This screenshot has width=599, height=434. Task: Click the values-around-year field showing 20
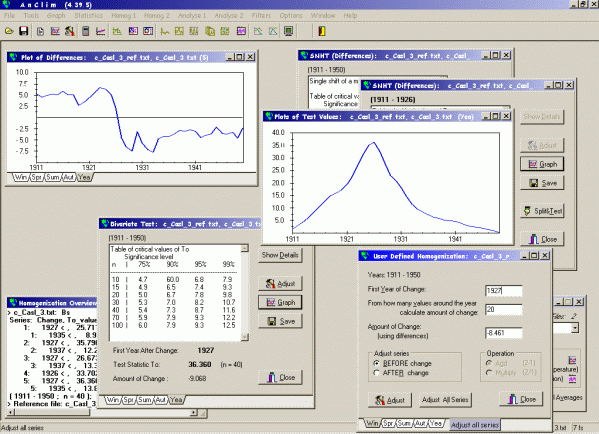pos(503,309)
